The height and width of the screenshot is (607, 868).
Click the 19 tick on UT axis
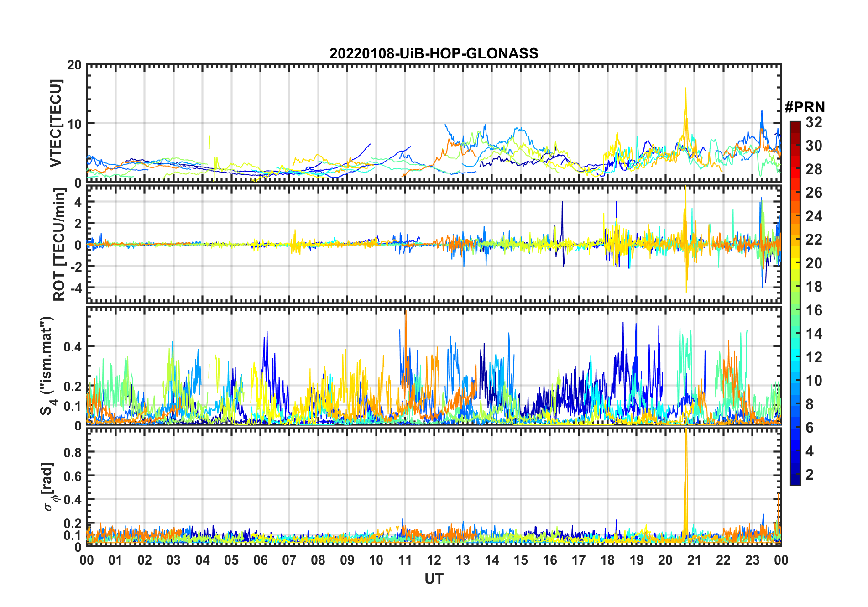[637, 560]
